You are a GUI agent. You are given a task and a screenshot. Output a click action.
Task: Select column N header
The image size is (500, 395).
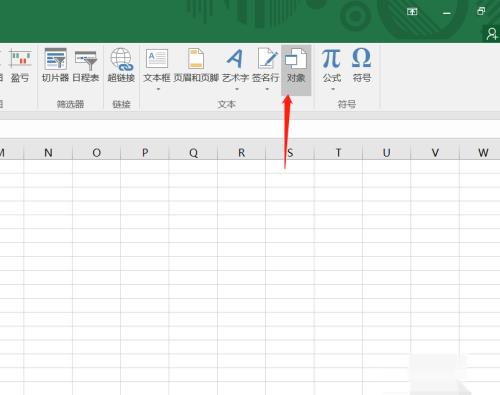pyautogui.click(x=48, y=153)
